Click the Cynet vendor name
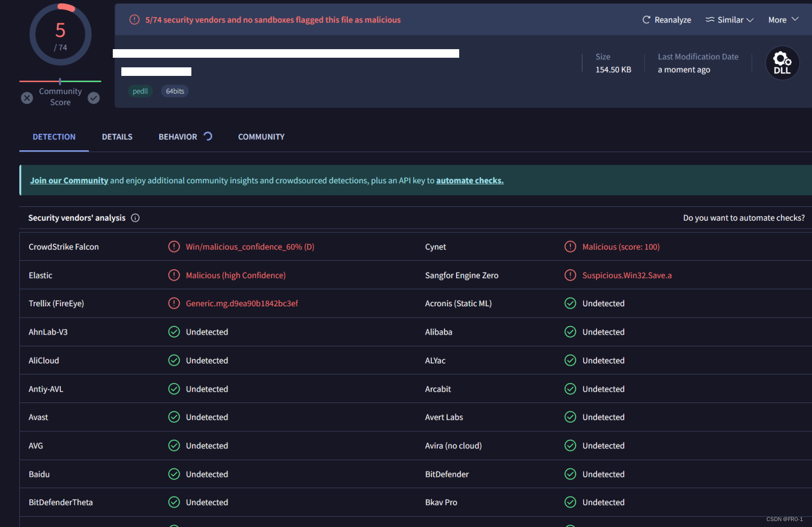 click(x=436, y=247)
